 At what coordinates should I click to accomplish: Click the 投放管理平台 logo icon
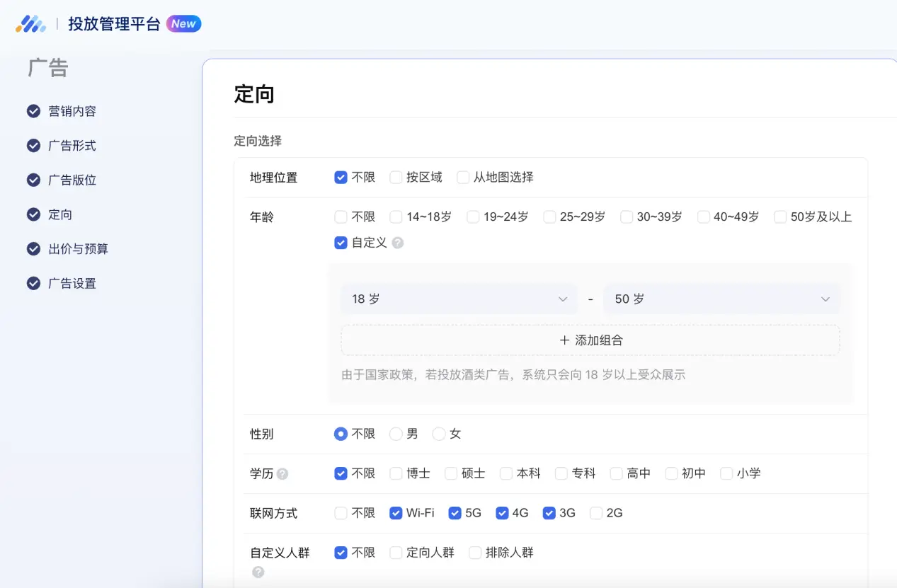click(30, 23)
